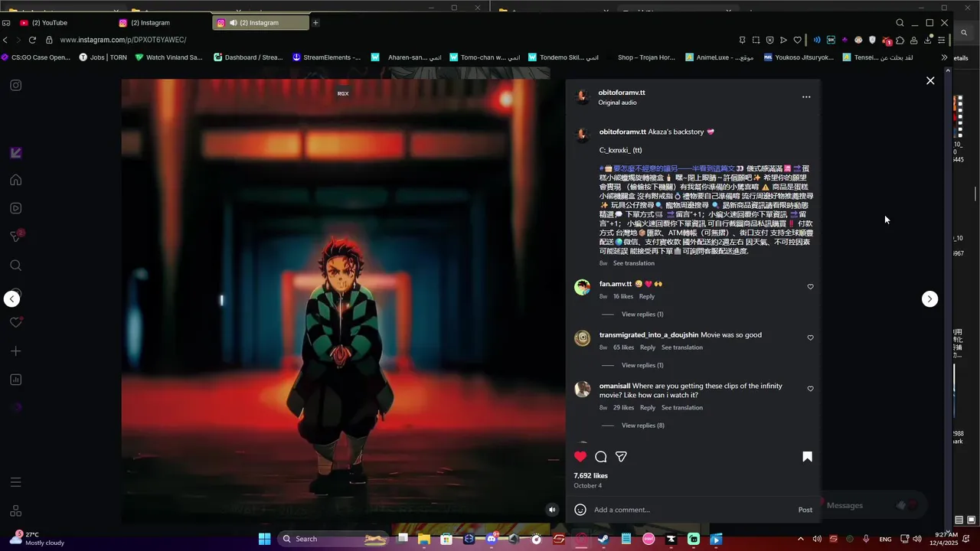Screen dimensions: 980x551
Task: Open the Youkoso Jitsuryok... bookmark
Action: tap(799, 57)
